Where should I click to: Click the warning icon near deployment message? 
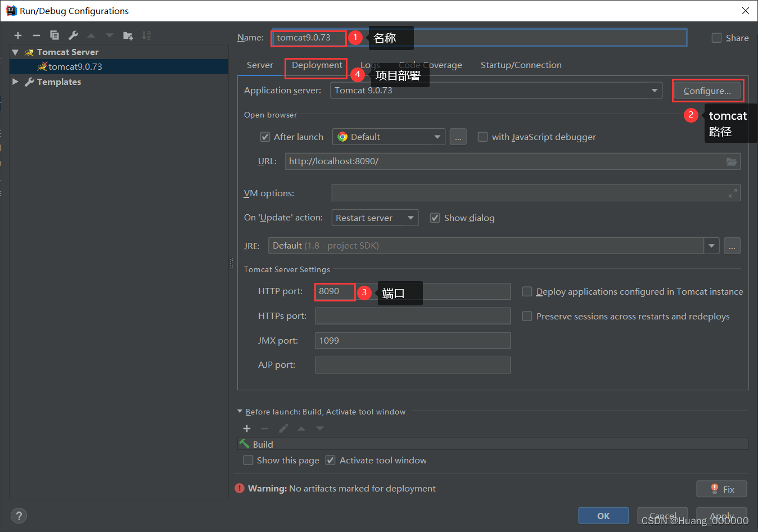(240, 488)
